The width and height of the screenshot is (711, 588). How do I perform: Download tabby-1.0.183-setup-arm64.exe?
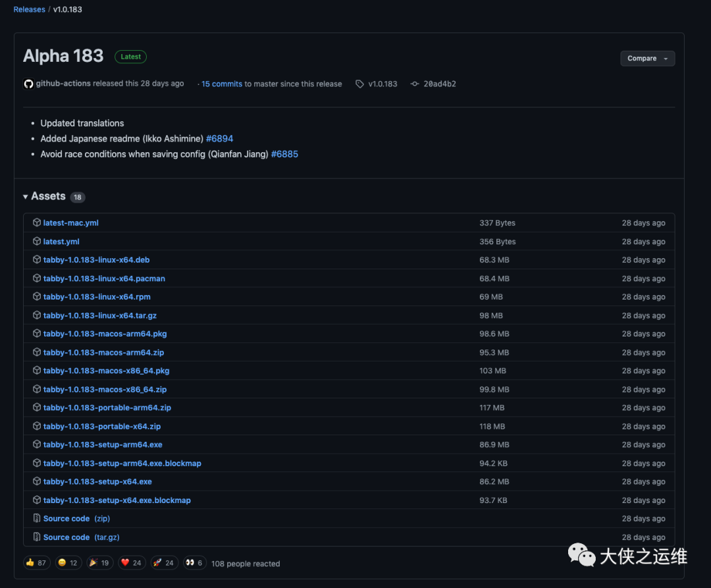tap(103, 444)
